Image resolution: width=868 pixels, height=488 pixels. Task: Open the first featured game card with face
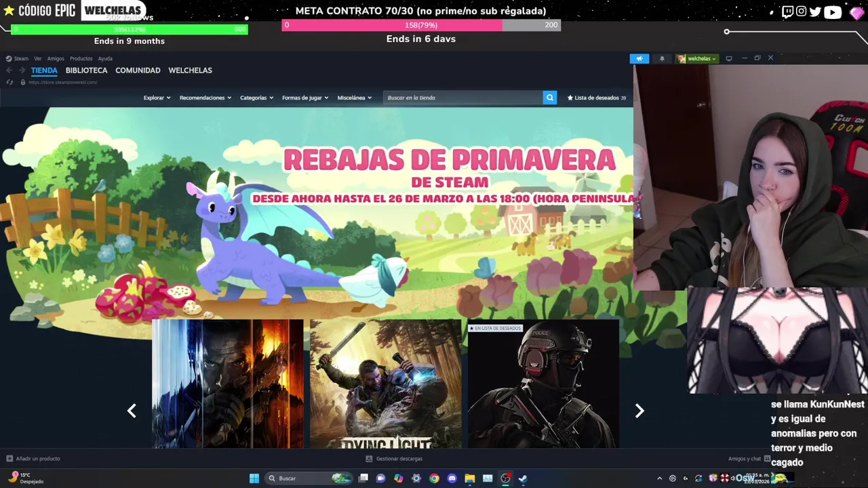228,384
